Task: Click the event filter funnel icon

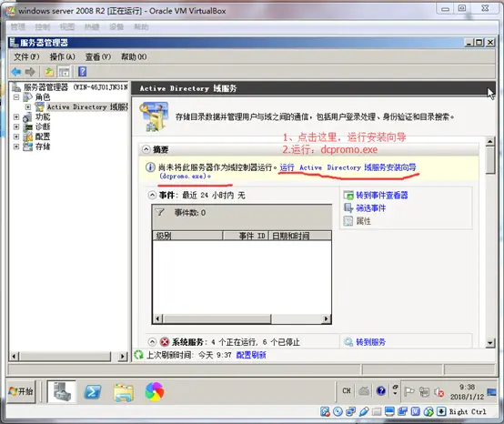Action: pos(160,213)
